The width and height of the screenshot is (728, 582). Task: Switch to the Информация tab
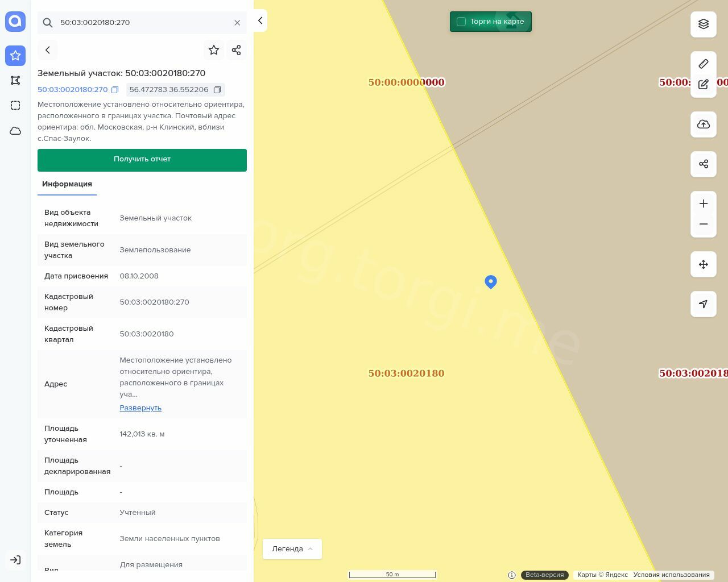(67, 184)
